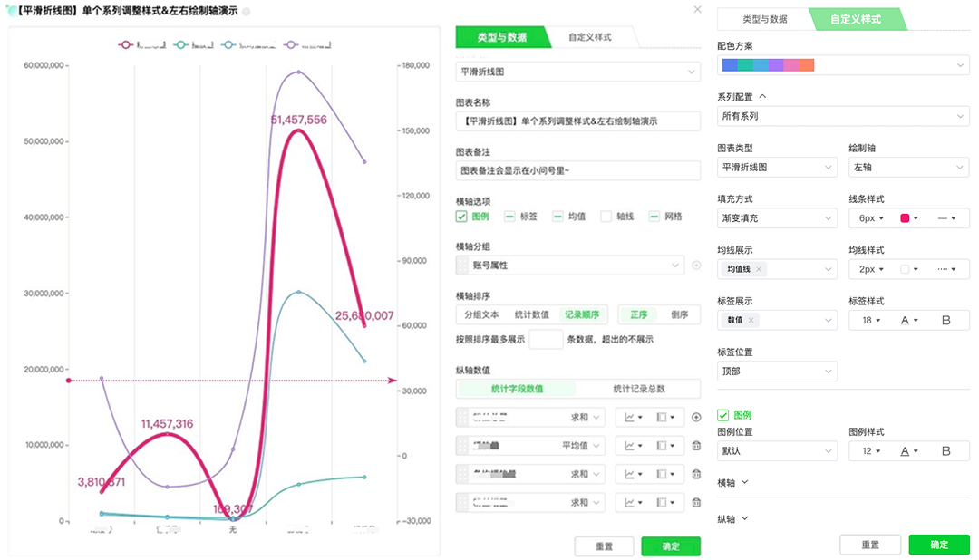979x560 pixels.
Task: Toggle the 均值 checkbox under 横轴选项
Action: 557,217
